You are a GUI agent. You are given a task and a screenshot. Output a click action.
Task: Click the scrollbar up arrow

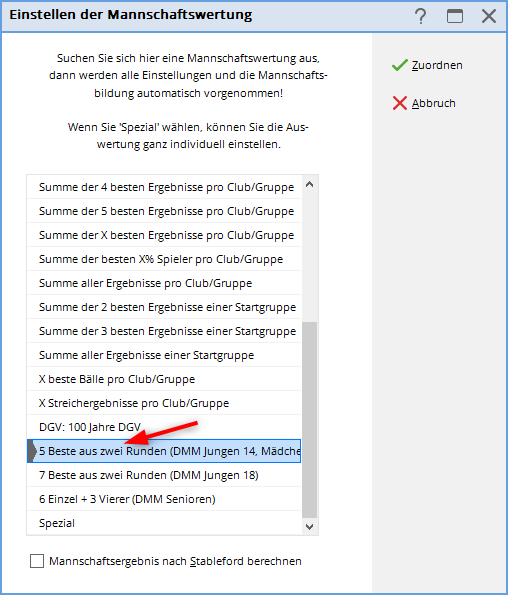click(310, 185)
